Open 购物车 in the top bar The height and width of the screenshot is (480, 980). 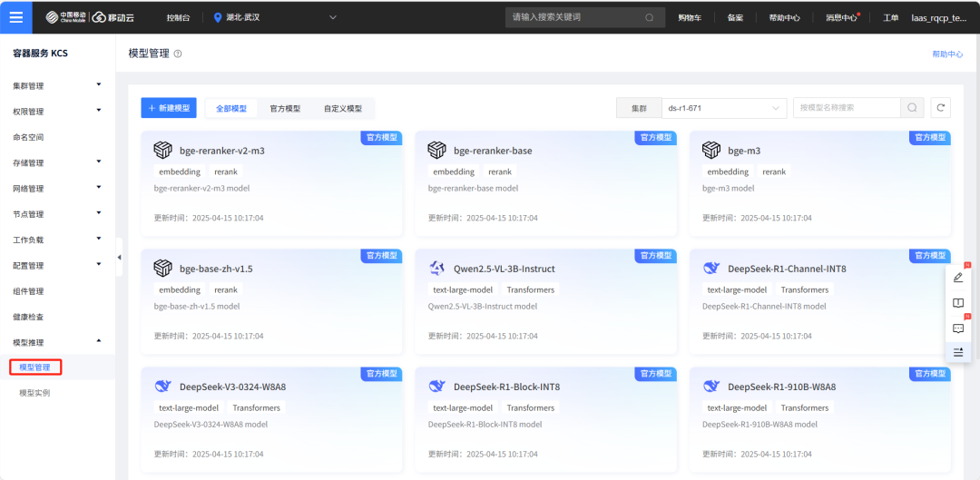(690, 17)
